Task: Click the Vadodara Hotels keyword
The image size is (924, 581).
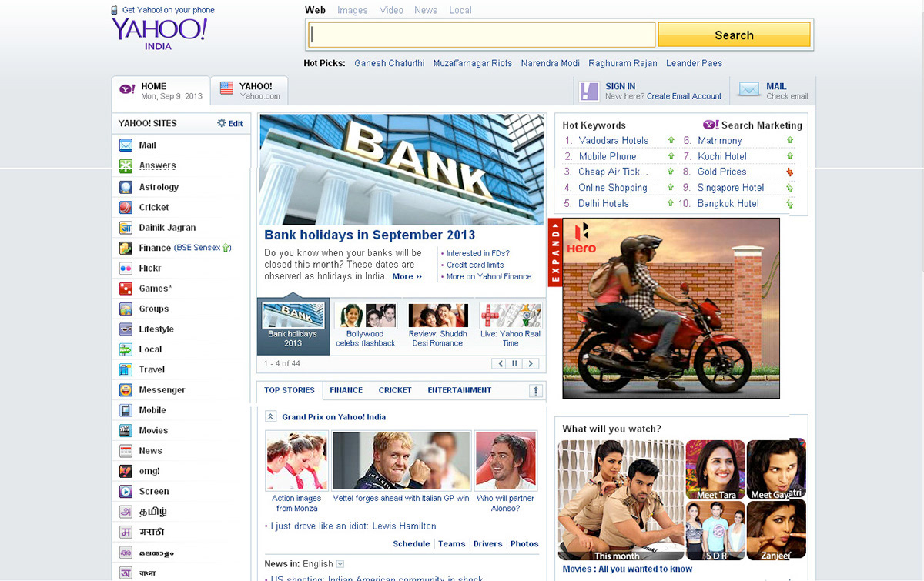Action: (614, 140)
